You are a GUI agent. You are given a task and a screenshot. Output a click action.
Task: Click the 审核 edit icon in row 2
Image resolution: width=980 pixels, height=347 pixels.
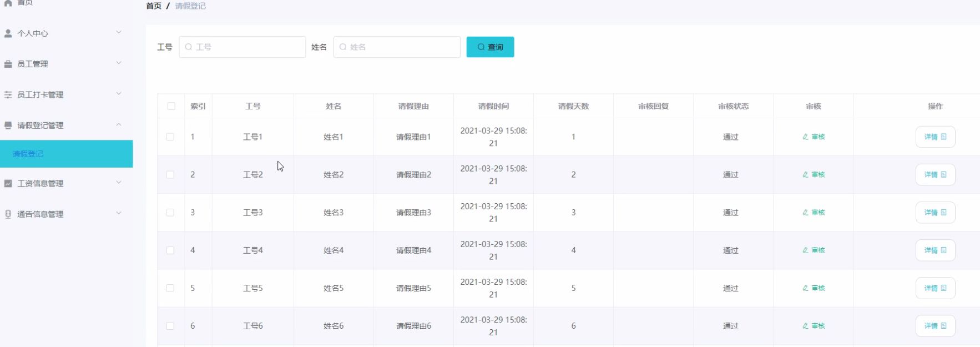coord(805,174)
